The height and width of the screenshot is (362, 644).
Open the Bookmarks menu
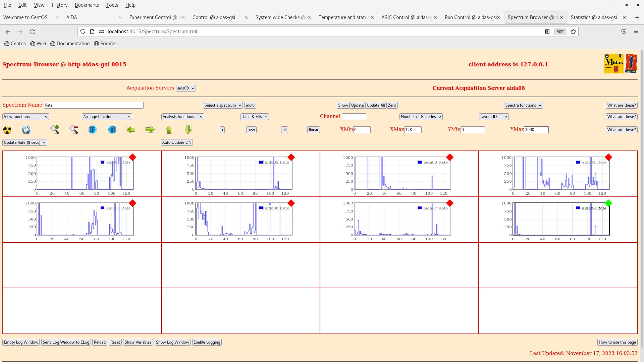point(87,5)
